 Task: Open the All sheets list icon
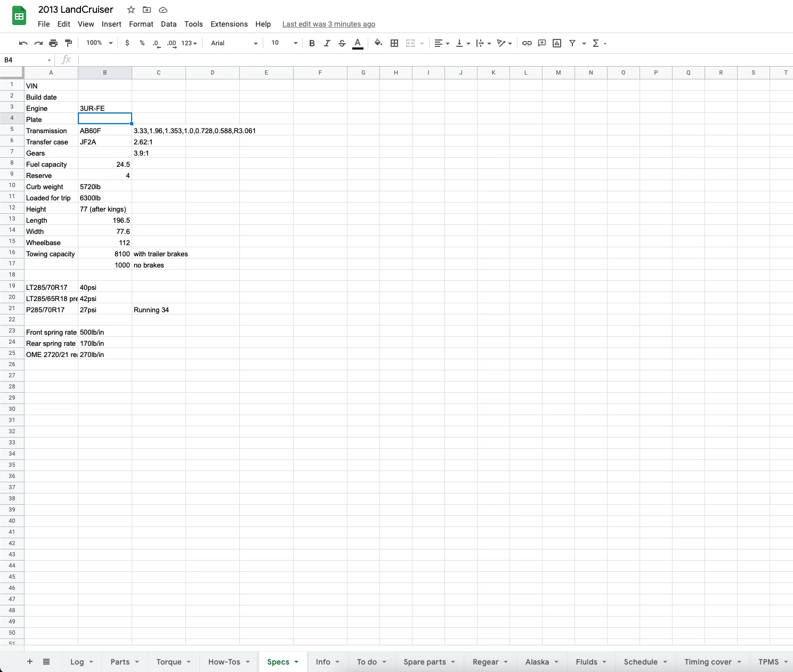pos(46,661)
